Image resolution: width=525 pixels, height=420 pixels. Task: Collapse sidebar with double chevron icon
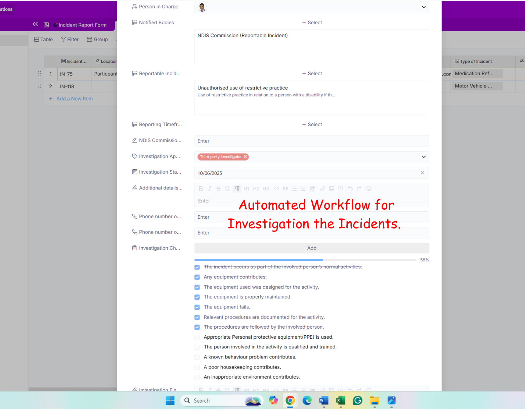click(x=35, y=24)
